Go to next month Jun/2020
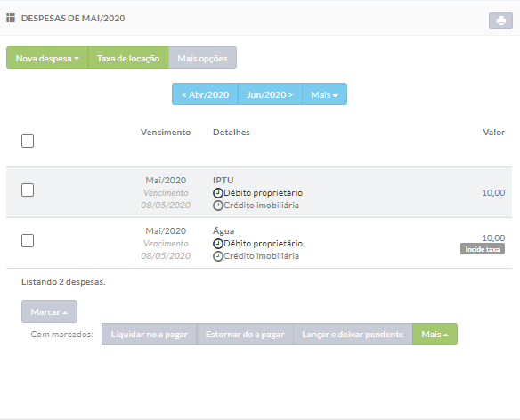 tap(270, 94)
